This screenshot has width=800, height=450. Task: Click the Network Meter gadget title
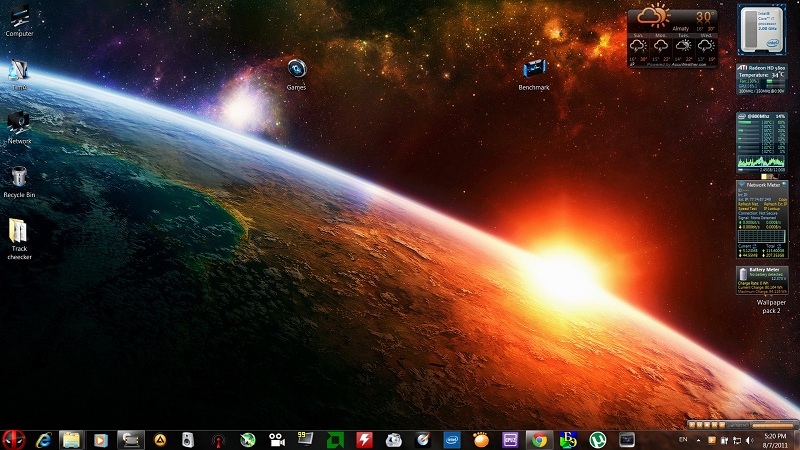point(763,185)
